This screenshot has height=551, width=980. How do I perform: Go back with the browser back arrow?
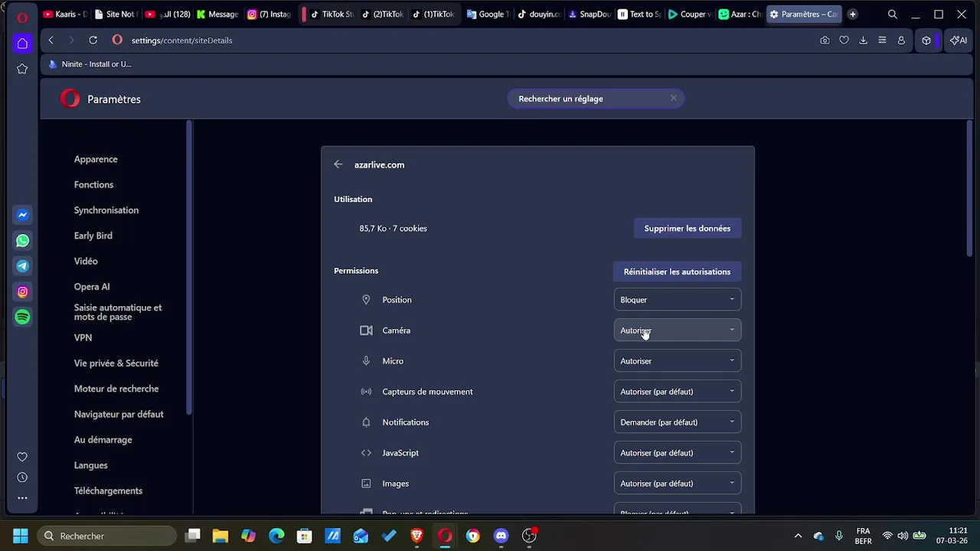51,40
